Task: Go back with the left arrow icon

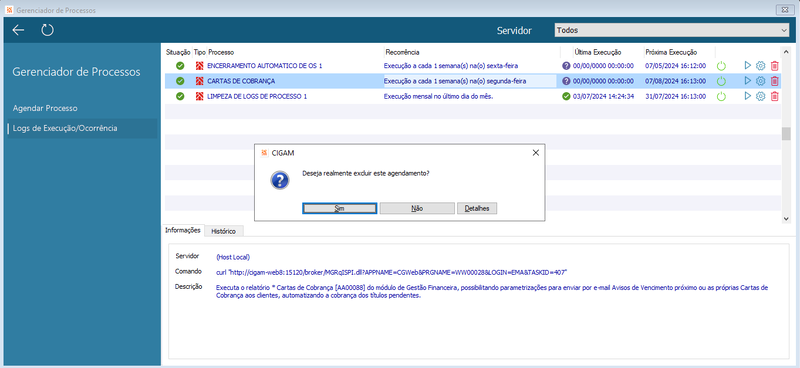Action: 18,31
